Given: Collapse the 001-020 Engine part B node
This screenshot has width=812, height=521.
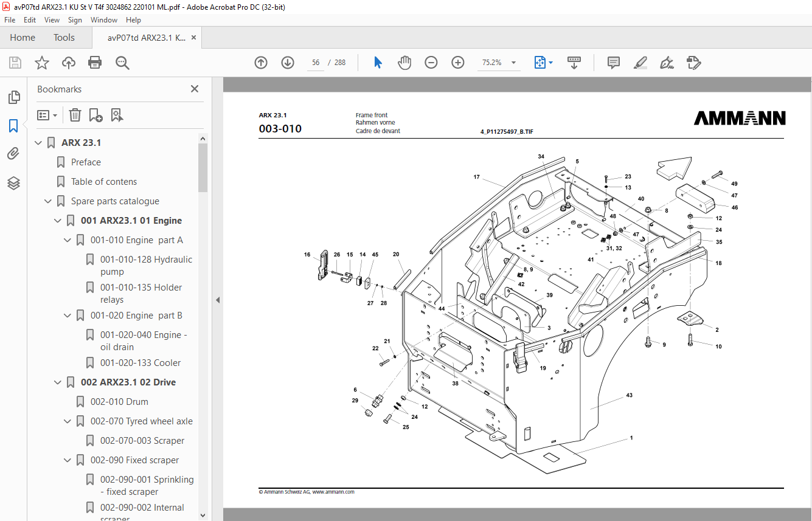Looking at the screenshot, I should coord(68,316).
